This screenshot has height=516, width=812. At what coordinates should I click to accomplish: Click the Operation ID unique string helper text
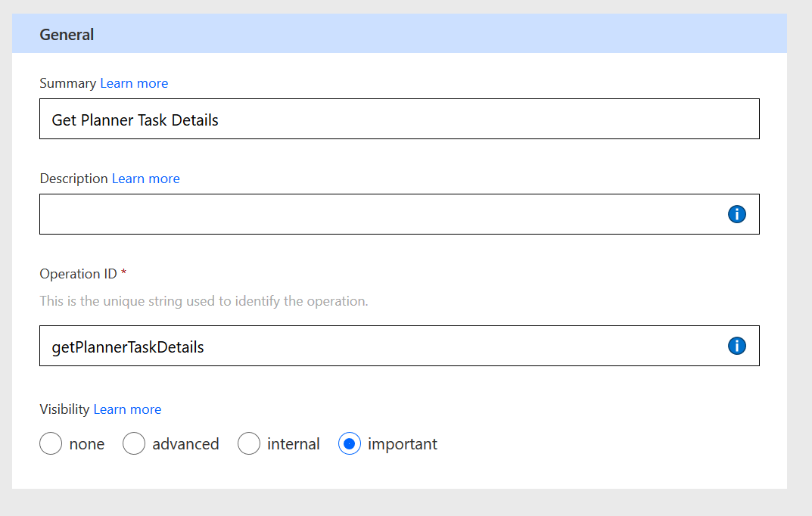coord(204,301)
